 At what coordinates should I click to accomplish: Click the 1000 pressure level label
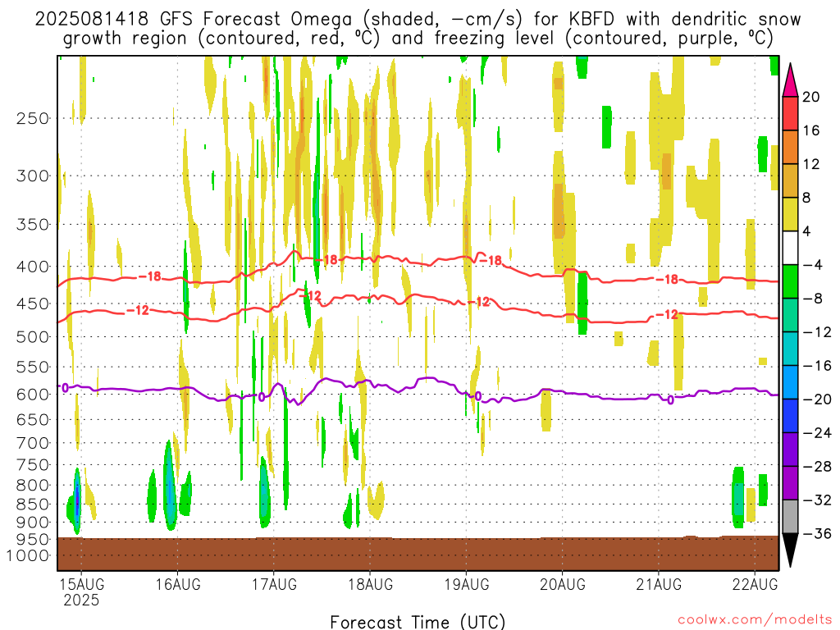click(28, 556)
